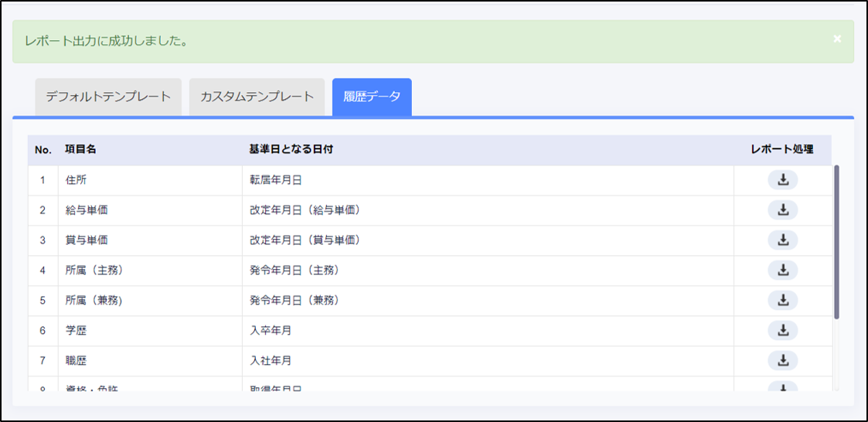Download the 住所 history report

tap(782, 180)
